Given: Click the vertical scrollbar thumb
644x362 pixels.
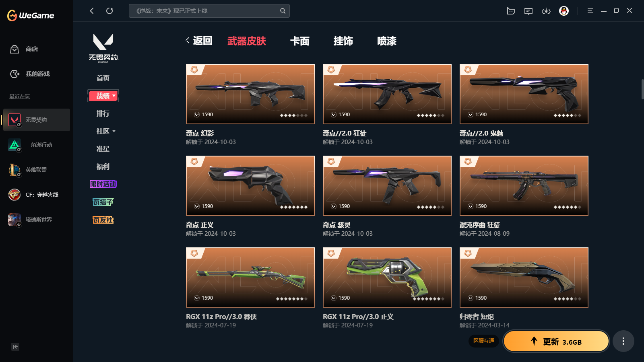Looking at the screenshot, I should [x=642, y=89].
